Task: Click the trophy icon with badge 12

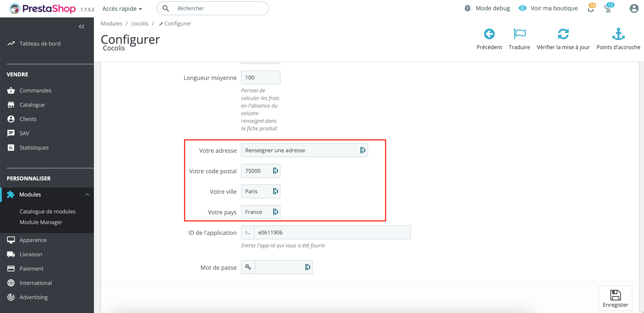Action: click(608, 9)
